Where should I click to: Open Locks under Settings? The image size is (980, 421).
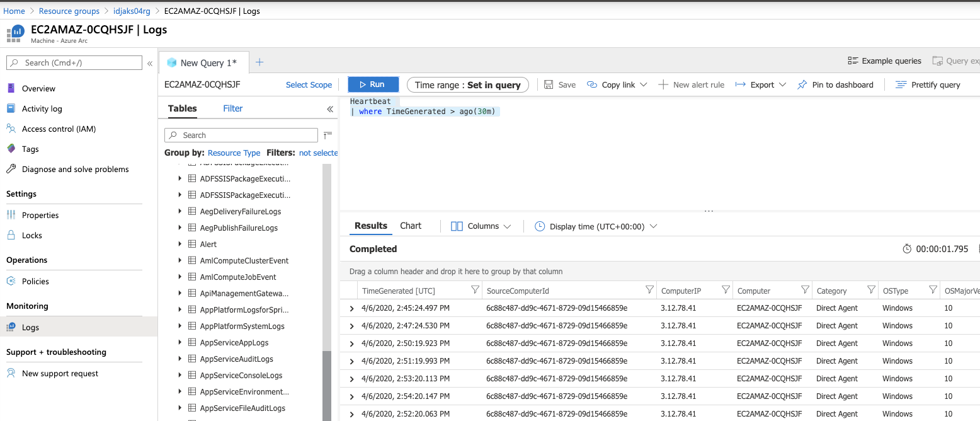pyautogui.click(x=32, y=235)
